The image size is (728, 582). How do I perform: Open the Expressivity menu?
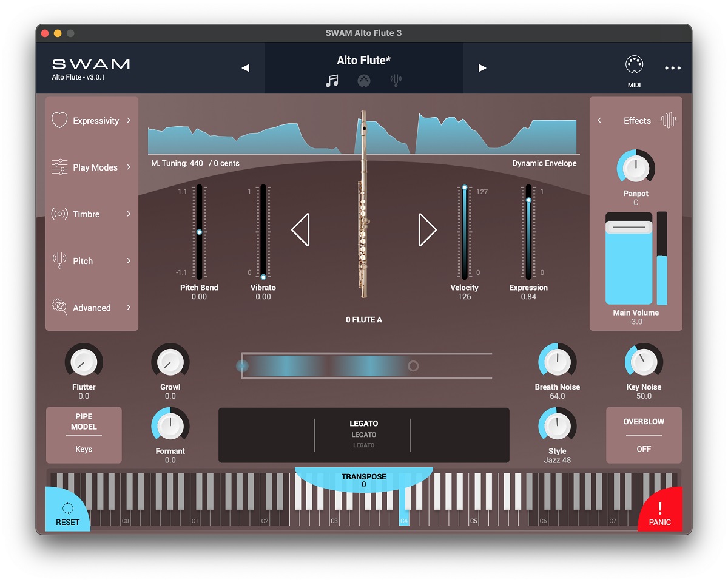(x=96, y=121)
